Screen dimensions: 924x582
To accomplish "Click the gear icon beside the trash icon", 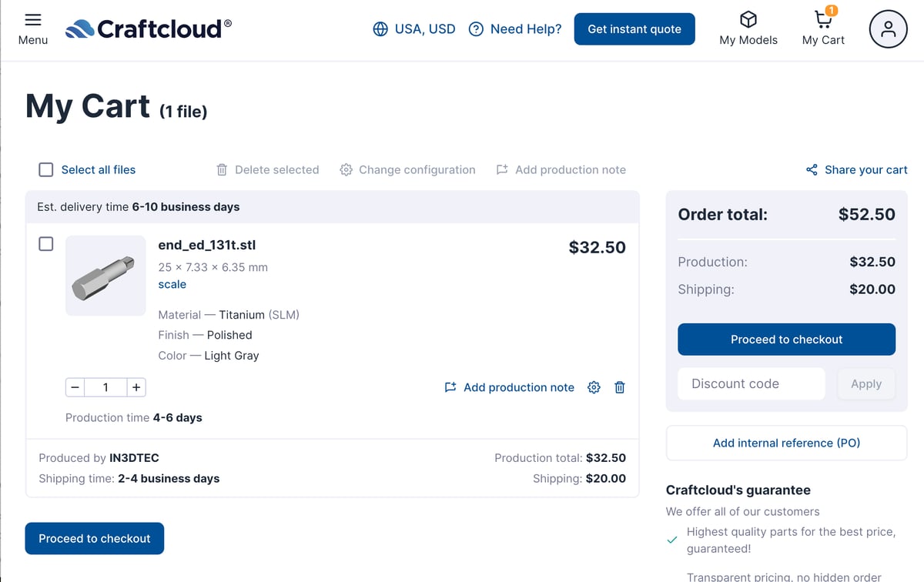I will [594, 387].
